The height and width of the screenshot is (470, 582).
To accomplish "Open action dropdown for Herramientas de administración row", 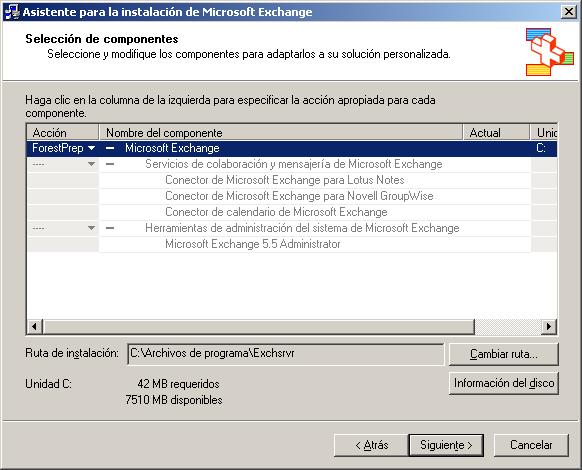I will [x=91, y=228].
